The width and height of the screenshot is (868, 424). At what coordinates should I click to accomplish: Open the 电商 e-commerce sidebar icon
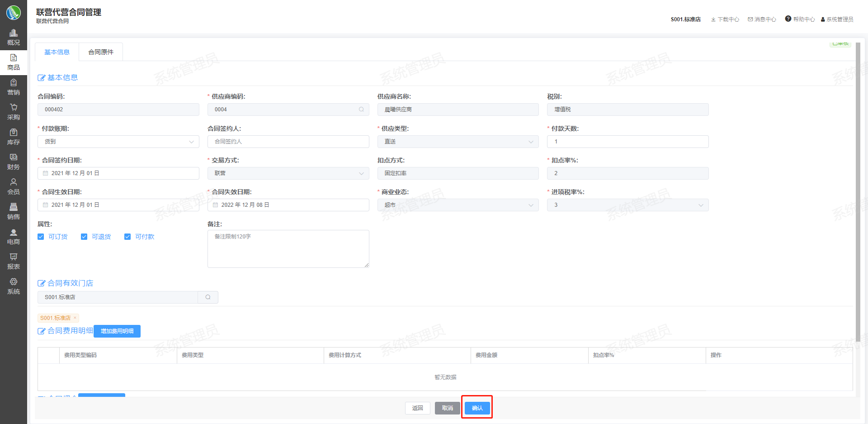click(x=14, y=232)
